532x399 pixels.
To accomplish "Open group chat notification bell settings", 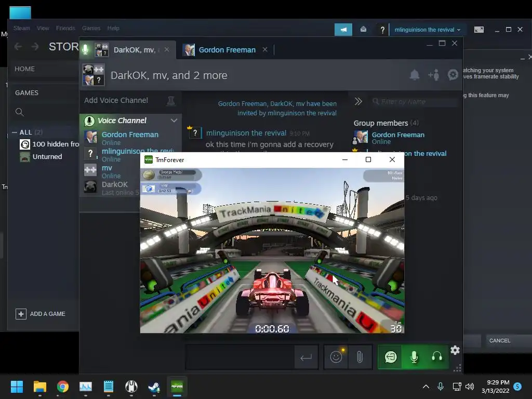I will (x=414, y=75).
